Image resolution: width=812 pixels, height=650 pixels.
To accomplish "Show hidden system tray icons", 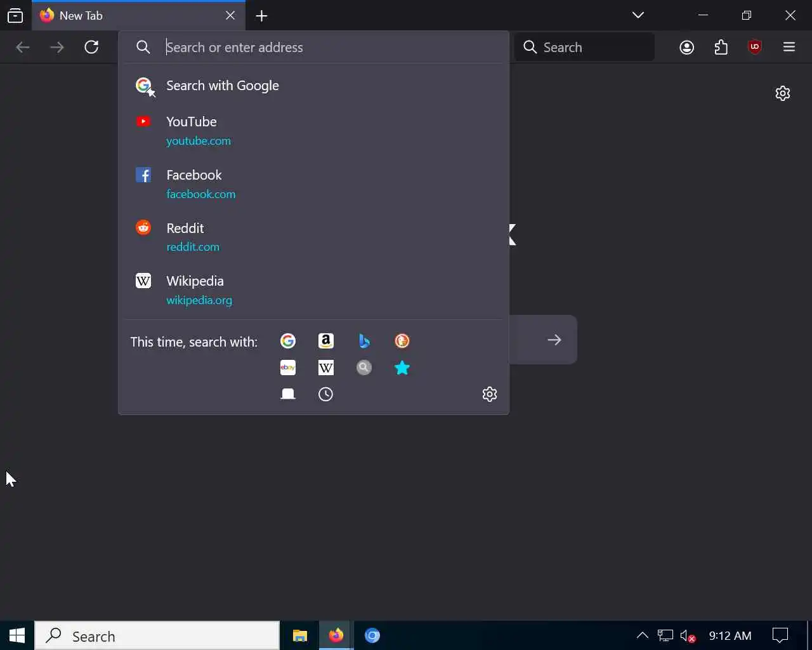I will point(642,635).
